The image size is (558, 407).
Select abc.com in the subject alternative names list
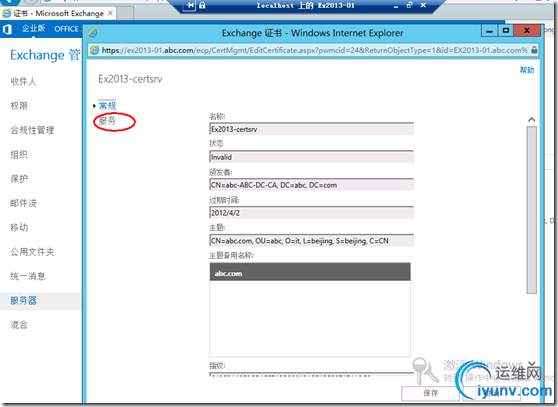[310, 273]
